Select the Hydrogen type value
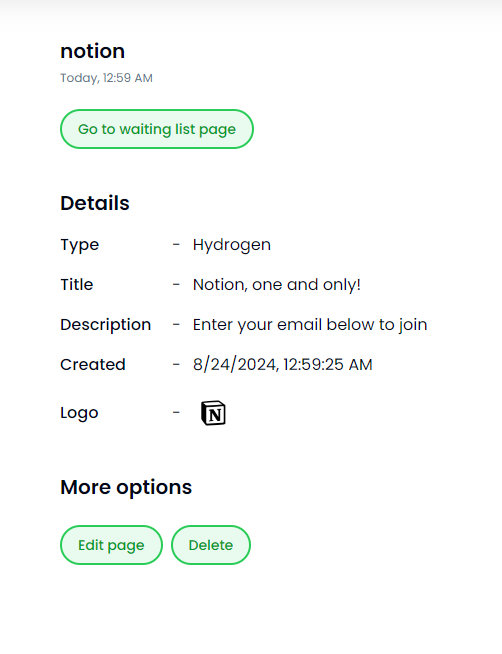 point(232,245)
